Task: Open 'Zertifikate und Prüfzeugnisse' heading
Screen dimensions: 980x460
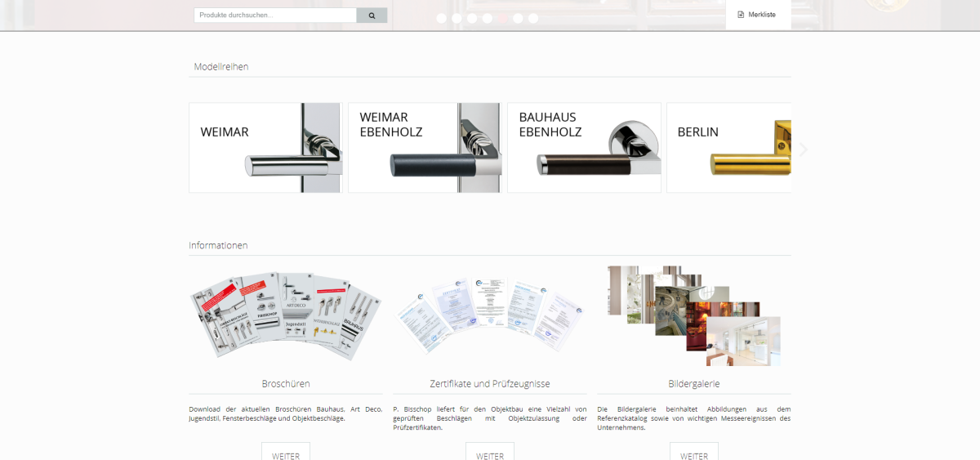Action: 490,383
